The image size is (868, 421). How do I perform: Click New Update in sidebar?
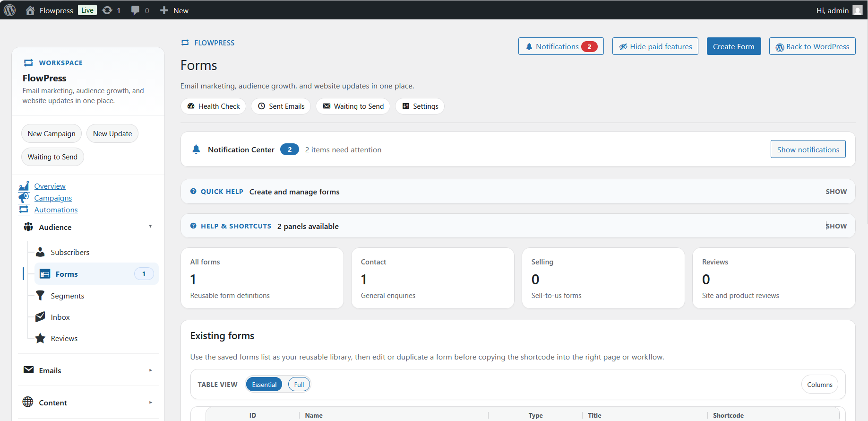[112, 134]
